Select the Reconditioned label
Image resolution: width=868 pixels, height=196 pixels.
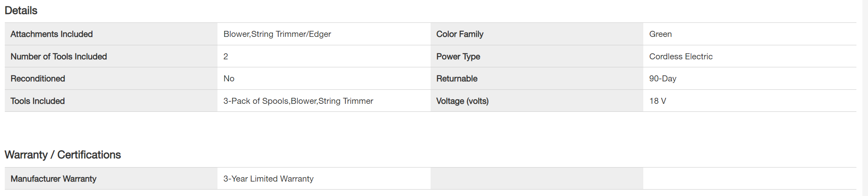coord(38,79)
